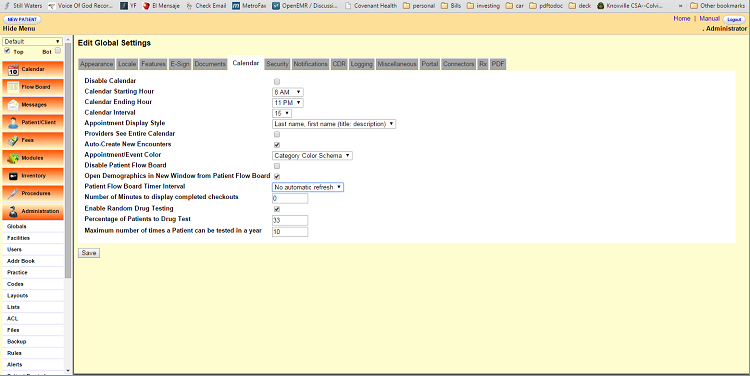The height and width of the screenshot is (376, 750).
Task: Click the Hide Menu link
Action: [19, 29]
